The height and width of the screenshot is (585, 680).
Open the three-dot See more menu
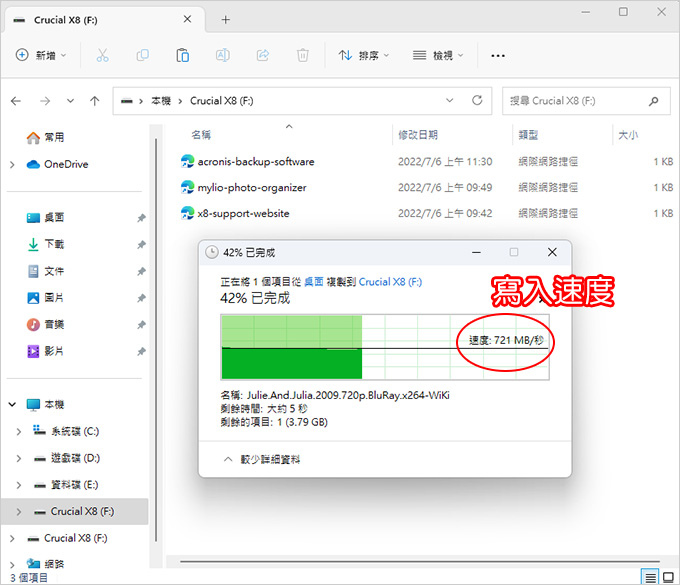[x=498, y=56]
